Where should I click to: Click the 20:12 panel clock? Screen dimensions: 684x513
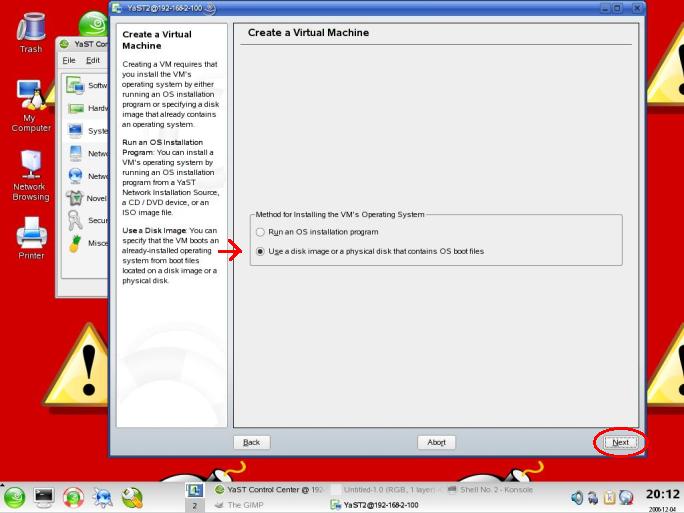[x=662, y=495]
